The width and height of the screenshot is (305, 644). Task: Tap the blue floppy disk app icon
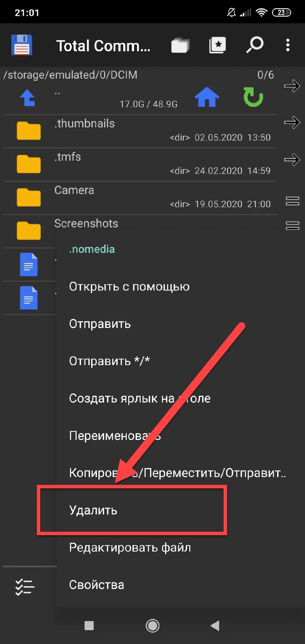click(x=21, y=45)
